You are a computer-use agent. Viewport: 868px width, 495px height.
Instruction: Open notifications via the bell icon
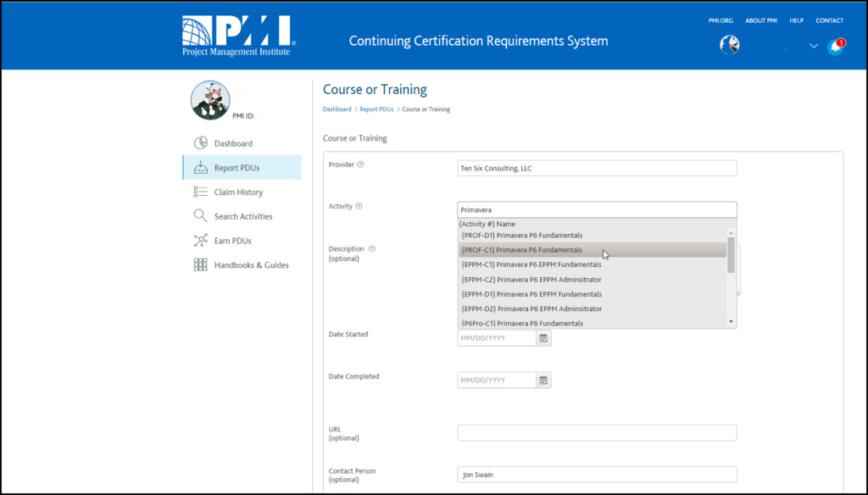tap(836, 47)
